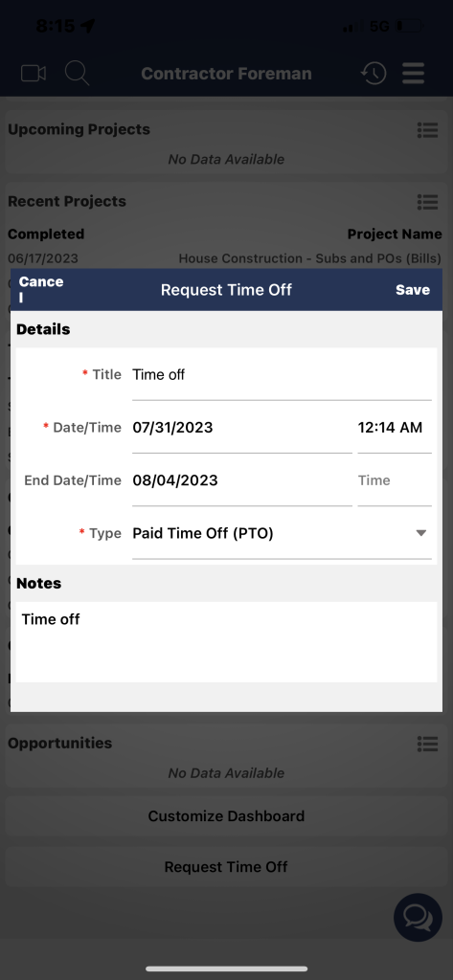Open the hamburger menu icon
Screen dimensions: 453x980
tap(414, 74)
